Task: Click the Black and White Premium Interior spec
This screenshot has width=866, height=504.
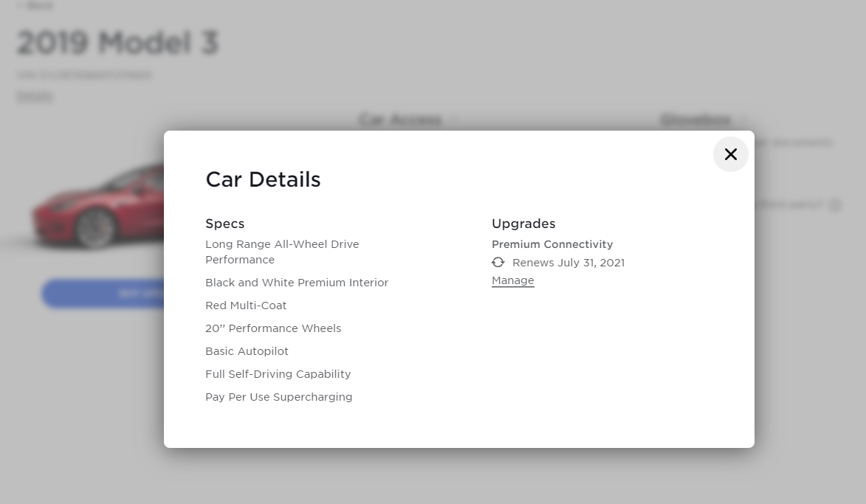Action: [x=297, y=283]
